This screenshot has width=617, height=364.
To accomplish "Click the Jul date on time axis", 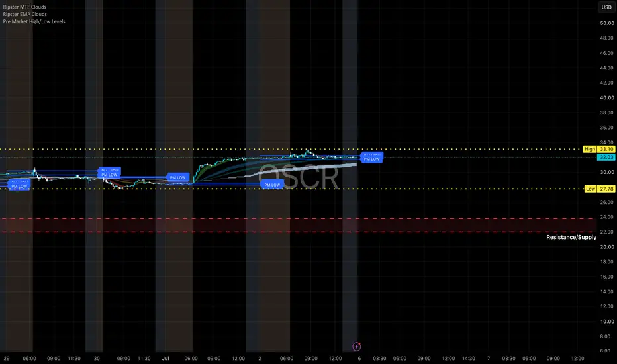I will point(166,359).
